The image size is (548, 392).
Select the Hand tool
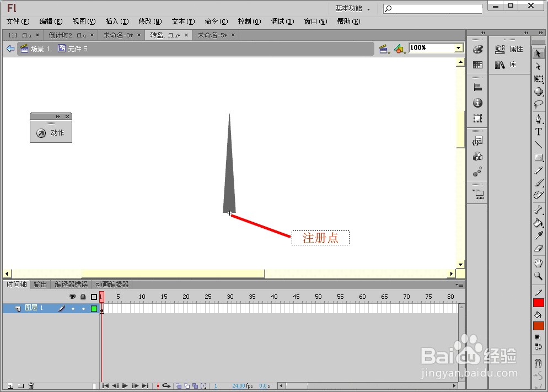tap(539, 262)
